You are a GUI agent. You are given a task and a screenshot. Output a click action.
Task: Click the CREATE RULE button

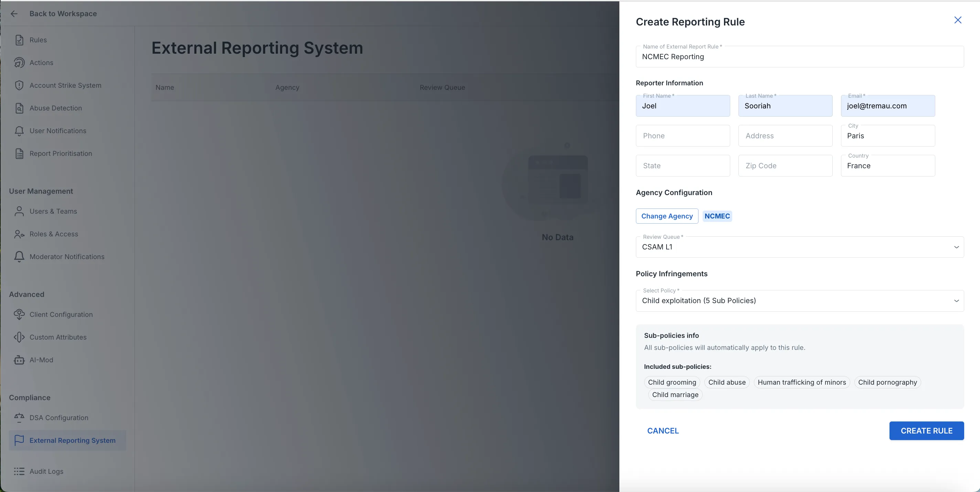pos(926,431)
